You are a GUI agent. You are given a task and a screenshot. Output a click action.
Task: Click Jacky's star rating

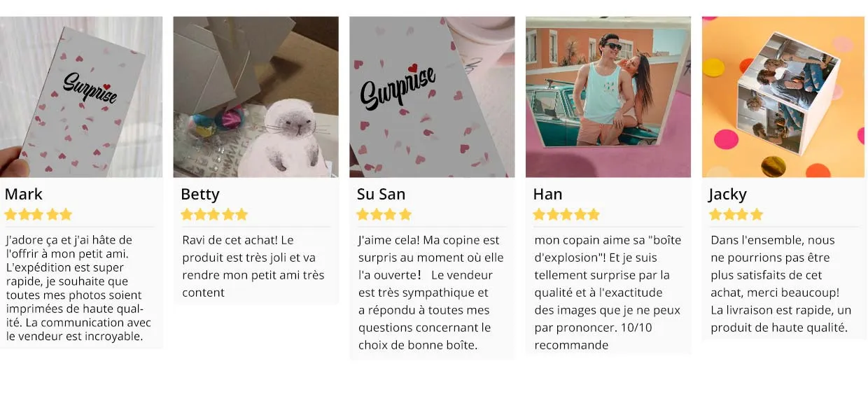(x=736, y=215)
